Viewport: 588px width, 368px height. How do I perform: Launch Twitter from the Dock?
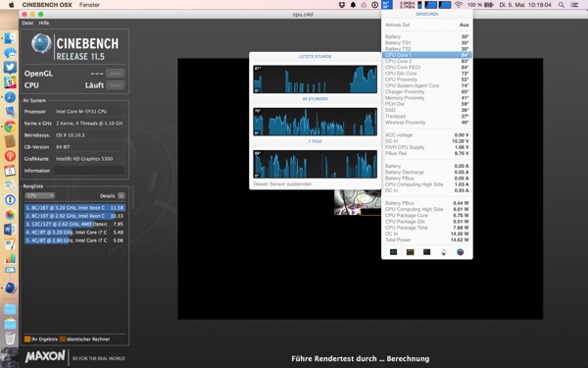coord(10,67)
